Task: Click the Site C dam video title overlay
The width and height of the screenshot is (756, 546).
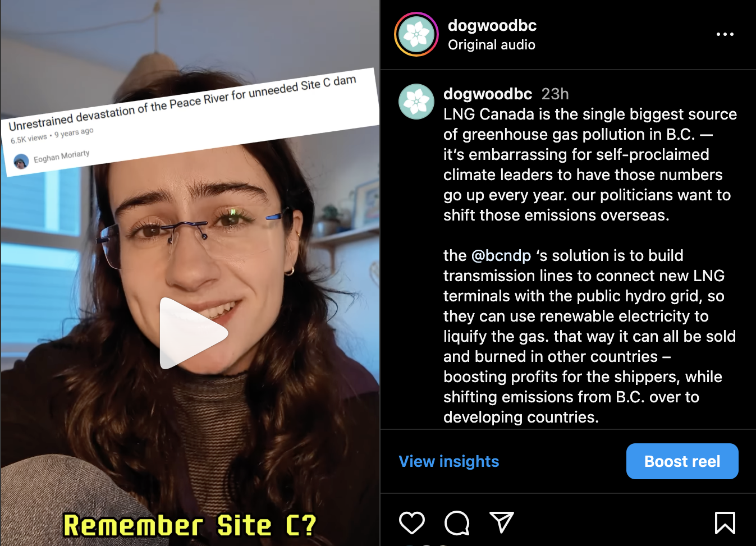Action: click(183, 102)
